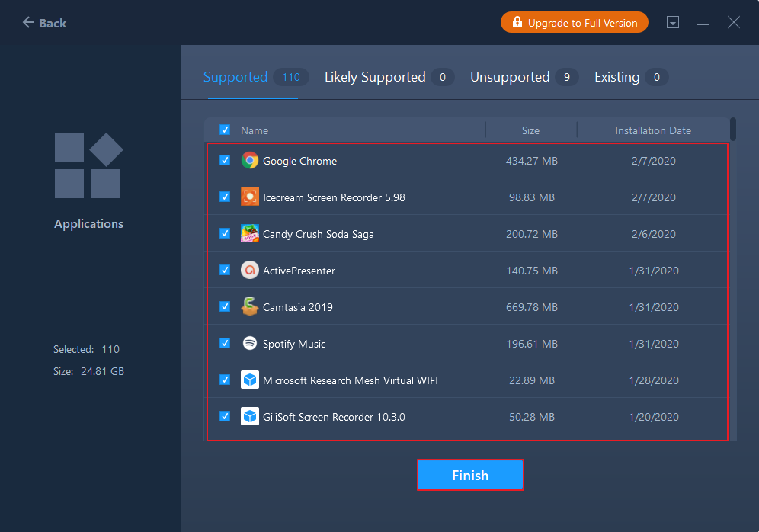Select the Camtasia 2019 name text

point(298,307)
